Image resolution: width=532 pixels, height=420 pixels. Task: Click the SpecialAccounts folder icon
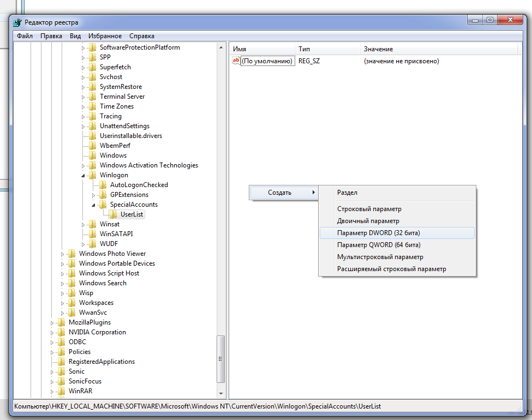click(103, 205)
